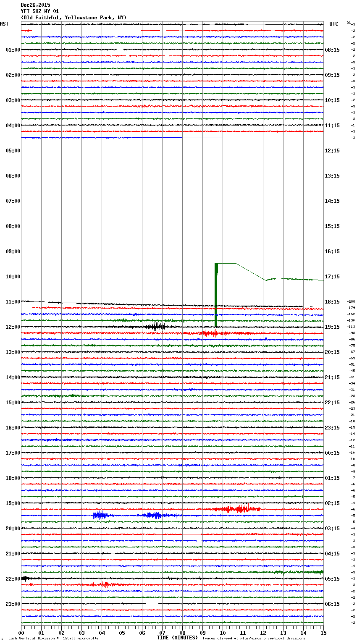This screenshot has width=357, height=644.
Task: Click minute 09 on the bottom axis
Action: point(202,633)
